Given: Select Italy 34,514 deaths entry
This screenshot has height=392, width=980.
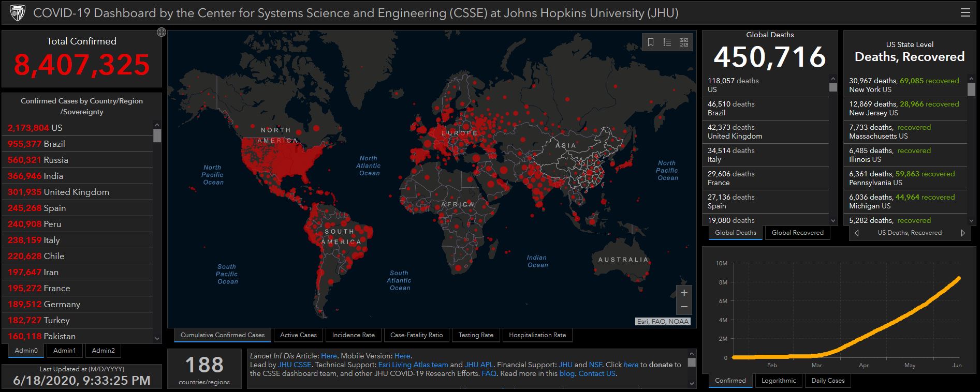Looking at the screenshot, I should [x=767, y=155].
